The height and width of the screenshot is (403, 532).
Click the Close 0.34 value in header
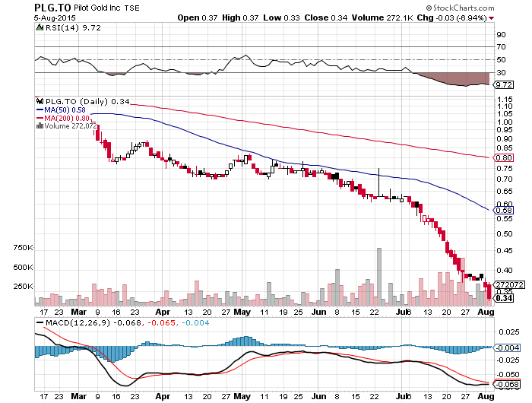[326, 17]
